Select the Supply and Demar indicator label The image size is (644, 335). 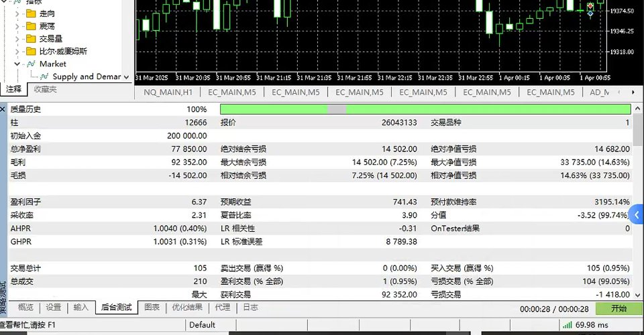pos(87,76)
